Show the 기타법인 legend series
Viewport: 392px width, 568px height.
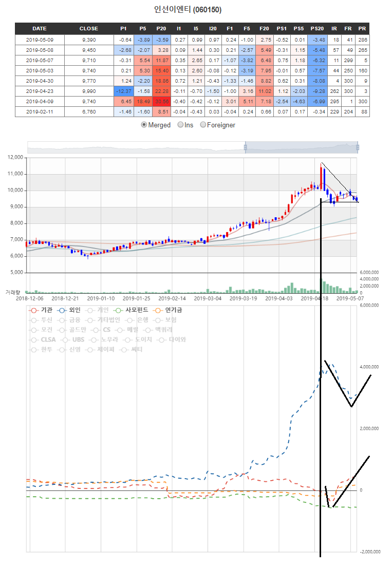click(103, 320)
